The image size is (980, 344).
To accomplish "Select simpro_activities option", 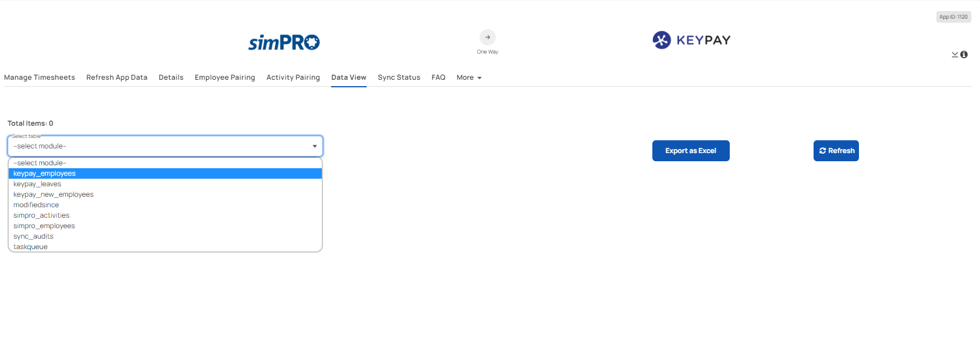I will coord(165,215).
